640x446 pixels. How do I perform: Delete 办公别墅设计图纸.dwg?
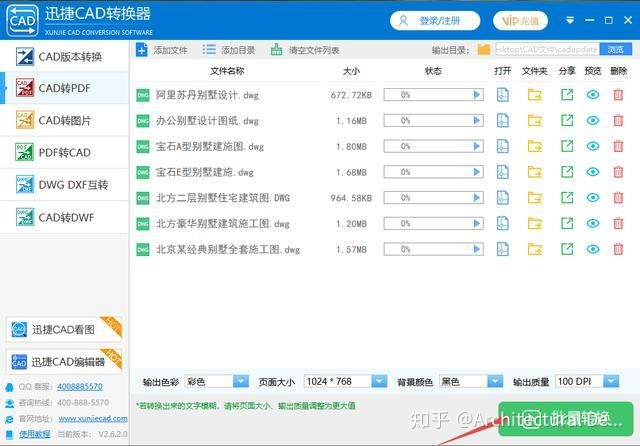click(x=618, y=121)
